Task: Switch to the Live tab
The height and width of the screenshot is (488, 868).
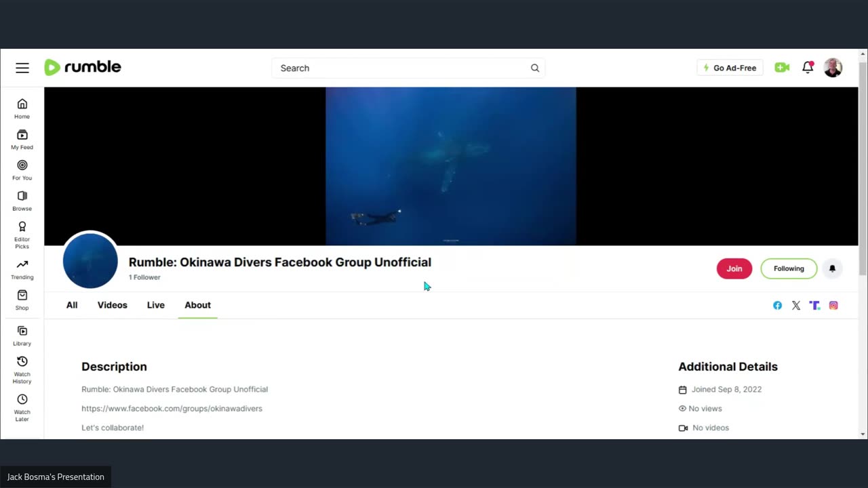Action: pos(156,305)
